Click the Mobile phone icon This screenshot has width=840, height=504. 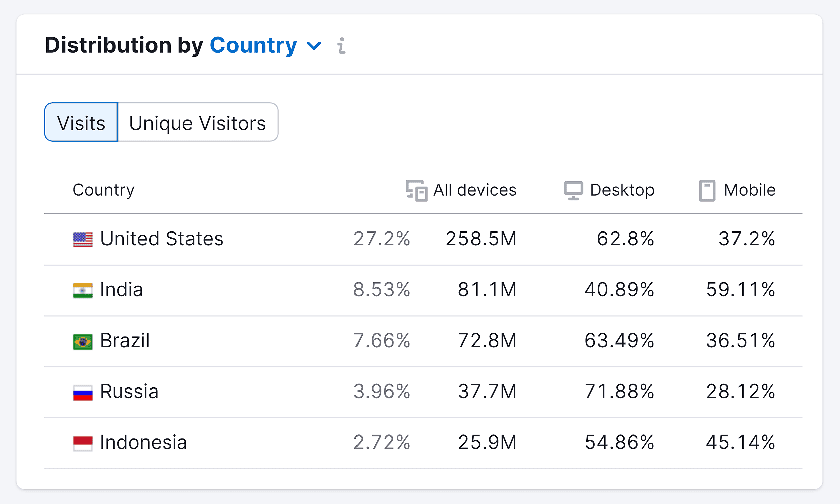[707, 190]
